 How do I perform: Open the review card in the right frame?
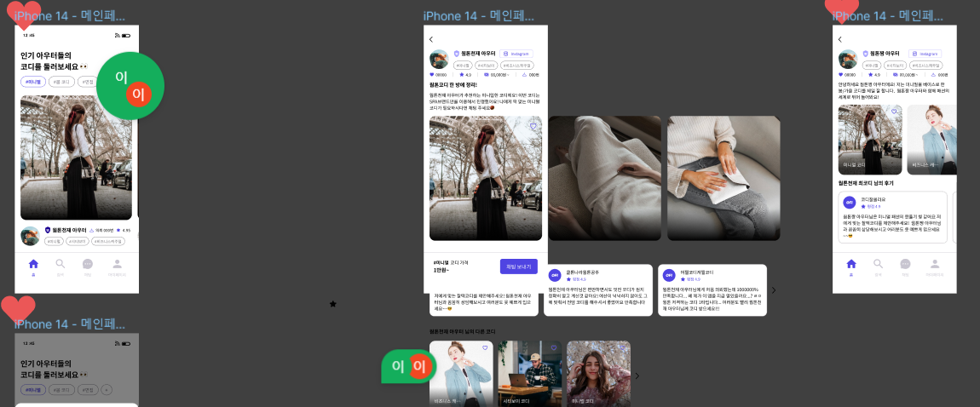click(892, 218)
